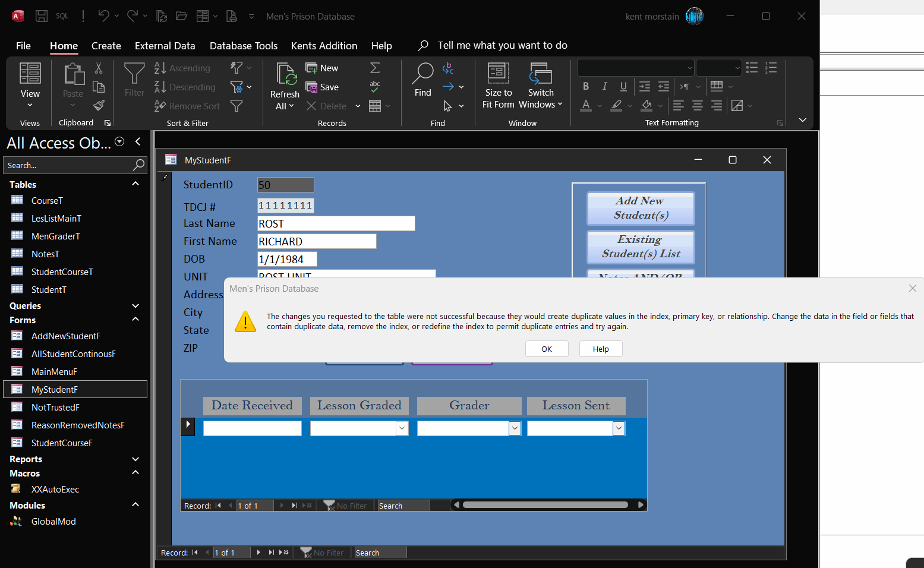
Task: Switch to the Create ribbon tab
Action: [x=106, y=45]
